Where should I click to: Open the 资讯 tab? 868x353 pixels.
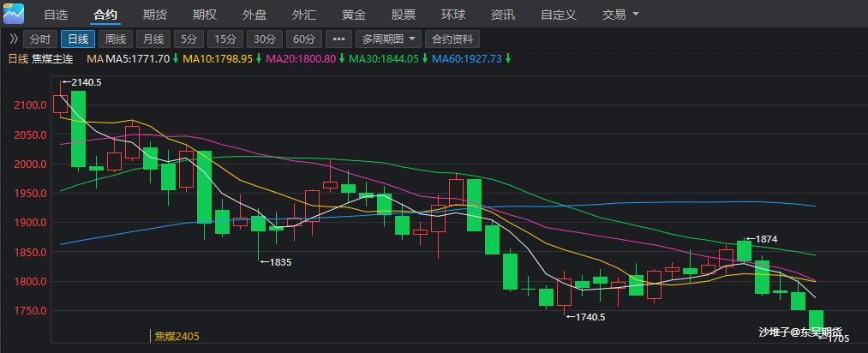[503, 15]
